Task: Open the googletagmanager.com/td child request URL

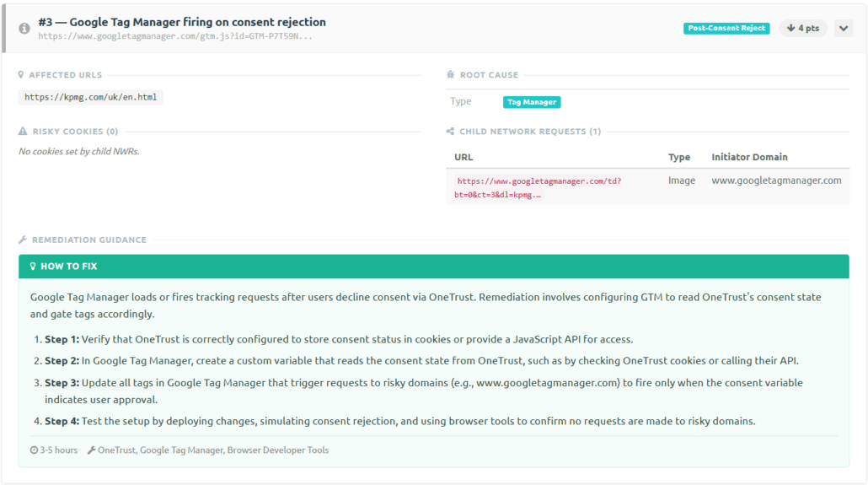Action: pyautogui.click(x=539, y=187)
